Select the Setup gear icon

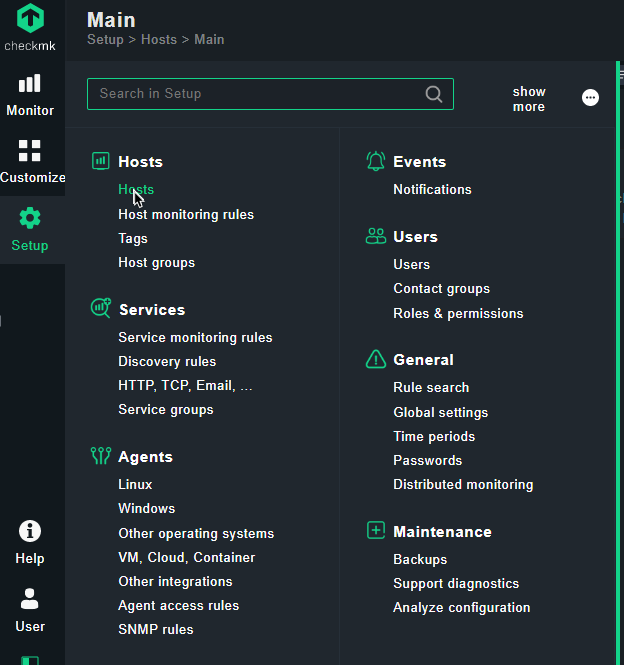point(30,218)
